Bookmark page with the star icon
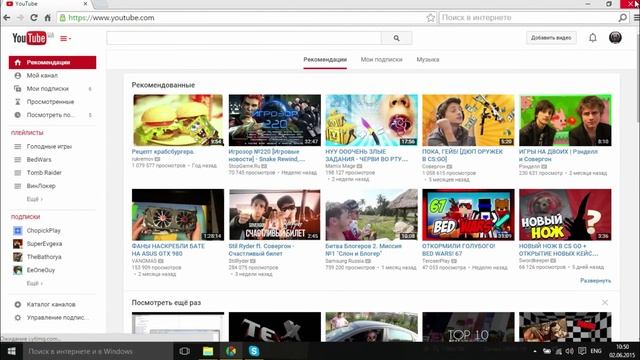Screen dimensions: 640x360 [431, 18]
